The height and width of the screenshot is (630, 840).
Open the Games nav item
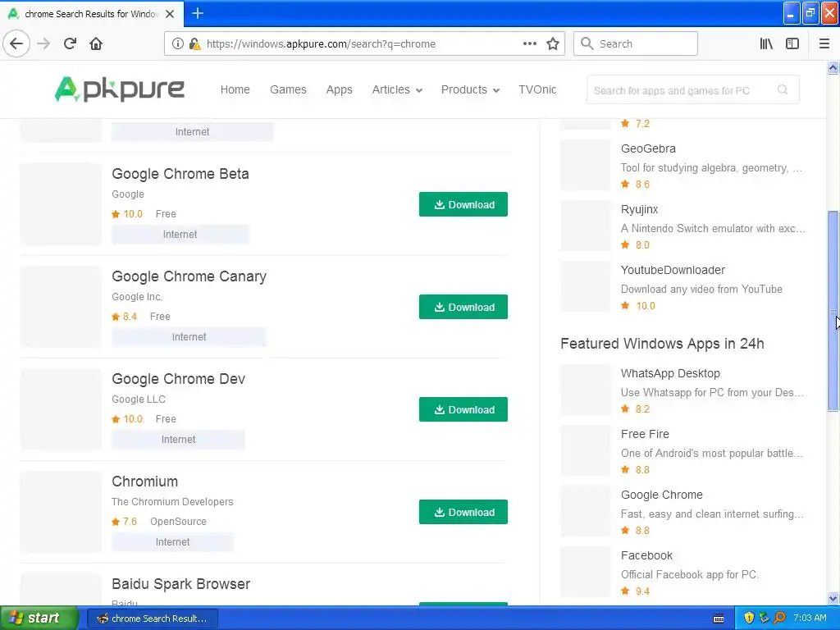288,89
